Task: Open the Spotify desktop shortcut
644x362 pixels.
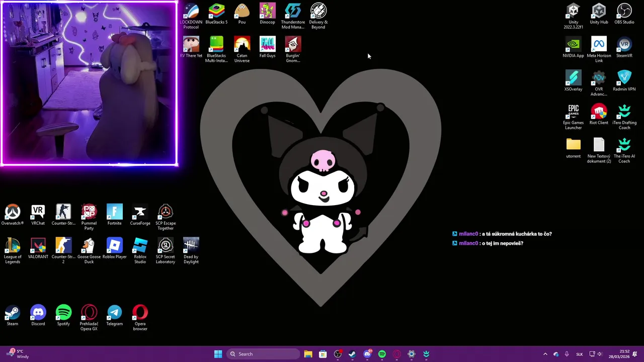Action: pyautogui.click(x=63, y=315)
